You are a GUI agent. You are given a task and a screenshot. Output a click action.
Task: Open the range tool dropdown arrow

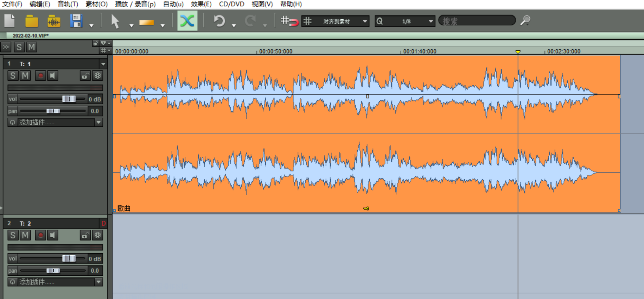coord(162,25)
